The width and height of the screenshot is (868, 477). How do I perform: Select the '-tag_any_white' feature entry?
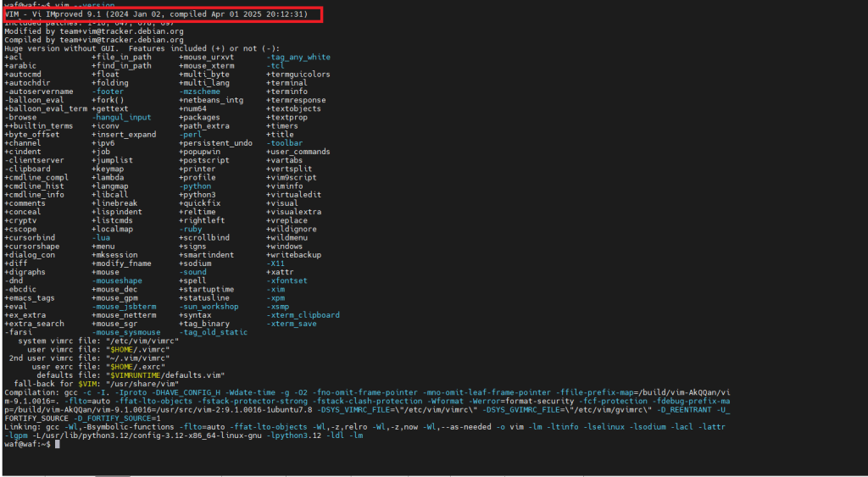click(298, 57)
